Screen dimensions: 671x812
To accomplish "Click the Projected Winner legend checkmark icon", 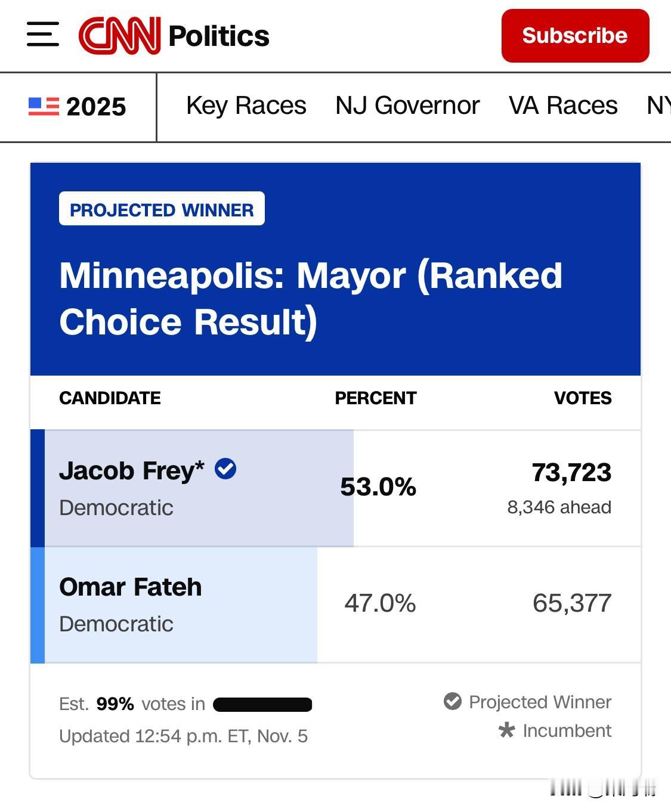I will coord(453,701).
